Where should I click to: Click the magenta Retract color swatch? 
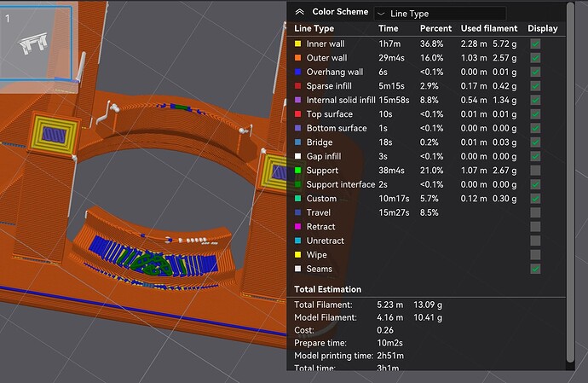[297, 226]
